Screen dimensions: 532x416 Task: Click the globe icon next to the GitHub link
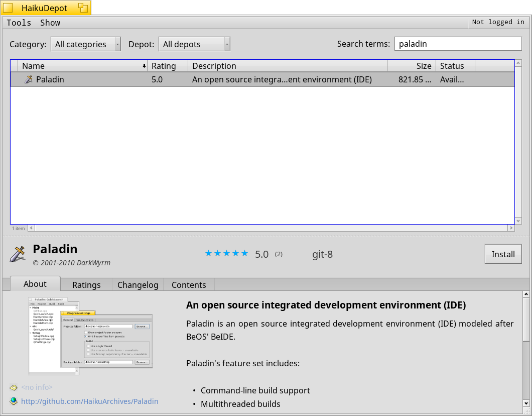(14, 401)
